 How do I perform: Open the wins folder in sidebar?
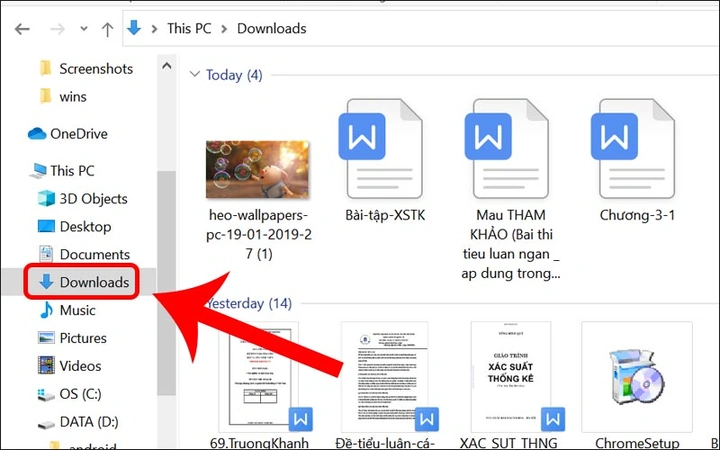(x=63, y=96)
